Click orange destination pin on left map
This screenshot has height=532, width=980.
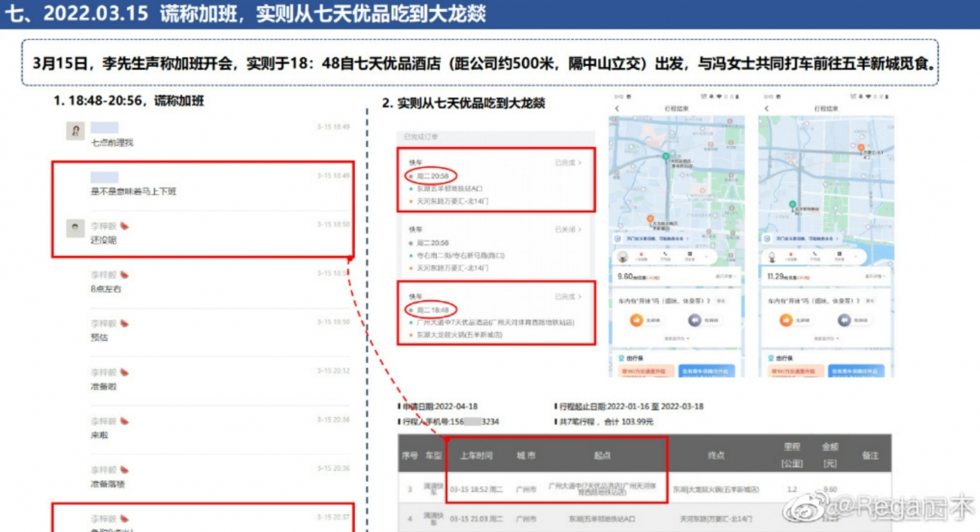click(x=650, y=219)
